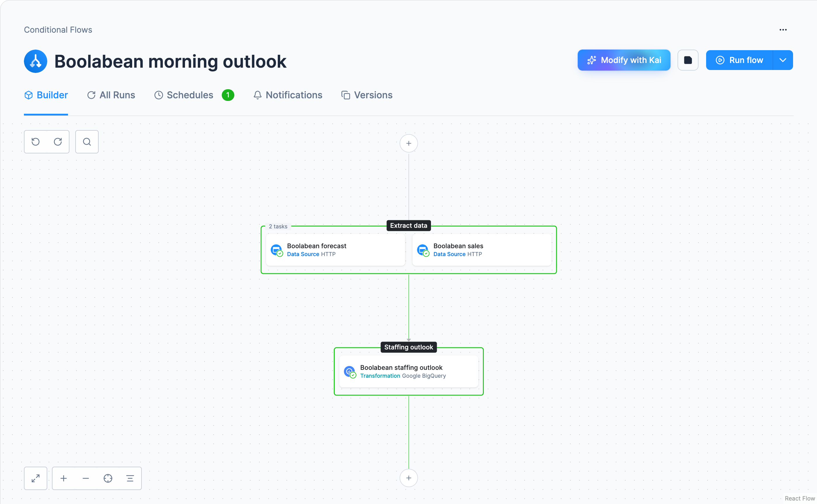Click the green schedules count badge

[228, 95]
